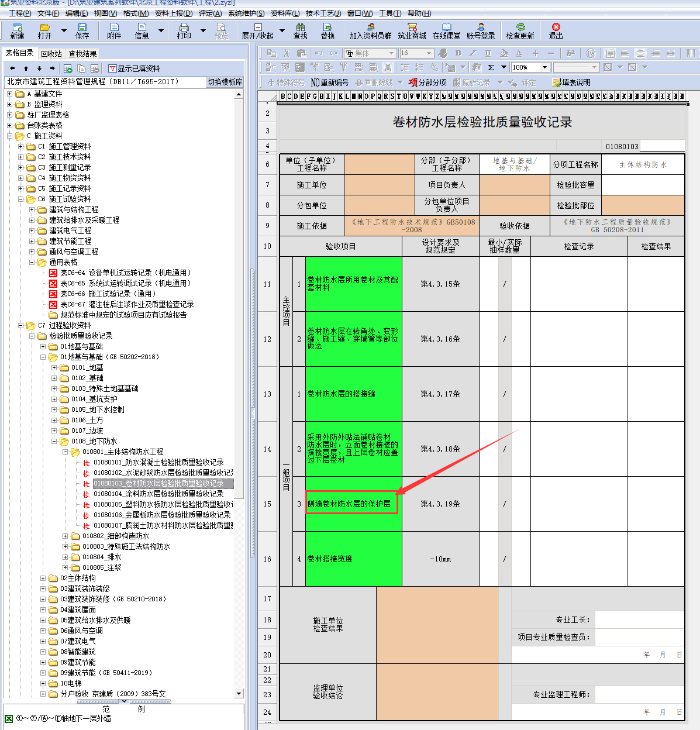This screenshot has height=730, width=700.
Task: Expand the 02主体结构 tree node
Action: (x=43, y=578)
